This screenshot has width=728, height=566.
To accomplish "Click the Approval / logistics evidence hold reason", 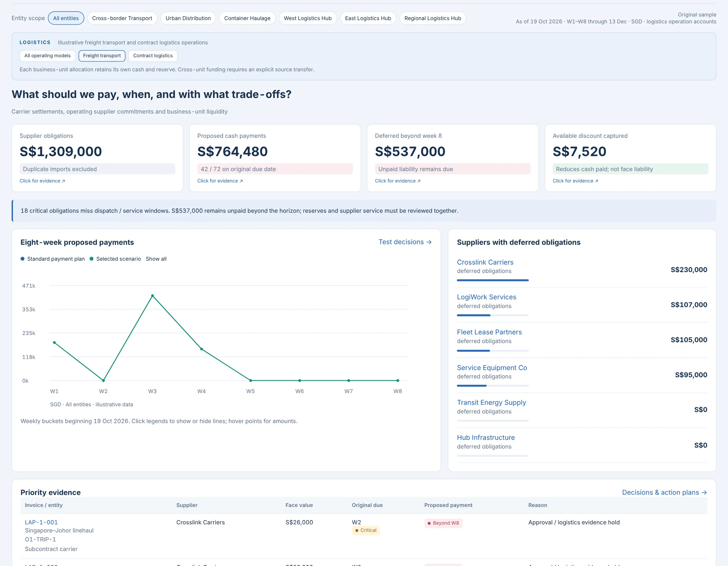I will click(574, 522).
